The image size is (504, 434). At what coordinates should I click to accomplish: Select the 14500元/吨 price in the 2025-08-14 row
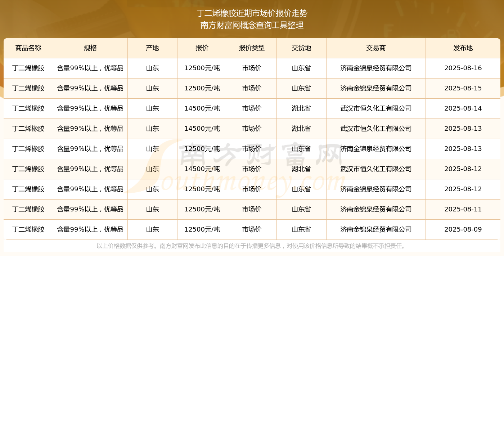coord(202,109)
